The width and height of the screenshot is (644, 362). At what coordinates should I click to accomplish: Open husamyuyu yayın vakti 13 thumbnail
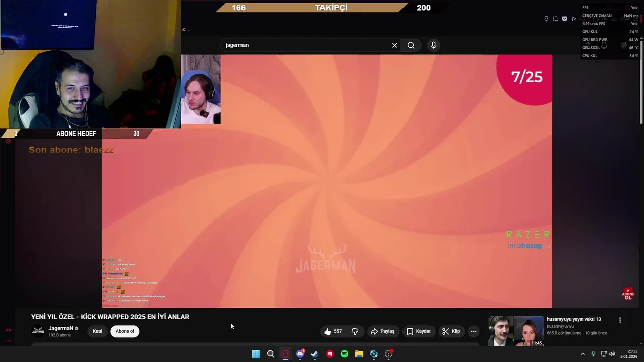tap(516, 331)
